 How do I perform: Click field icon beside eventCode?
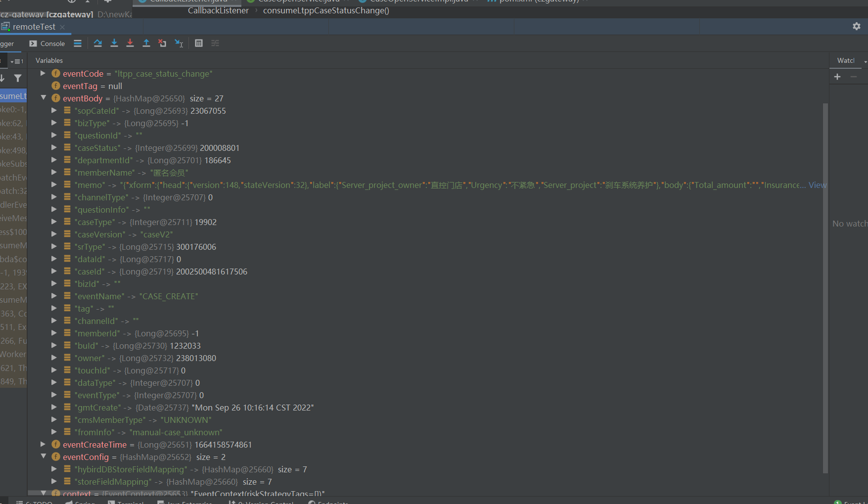56,74
